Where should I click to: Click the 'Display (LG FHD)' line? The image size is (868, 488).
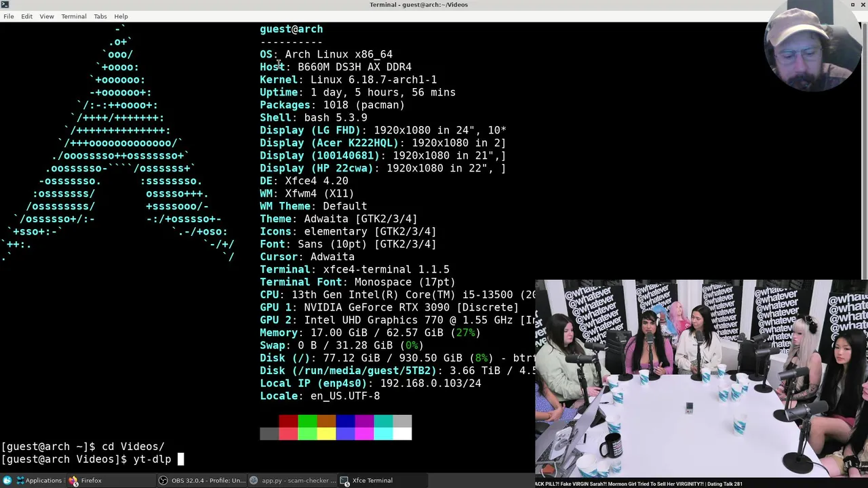[383, 130]
